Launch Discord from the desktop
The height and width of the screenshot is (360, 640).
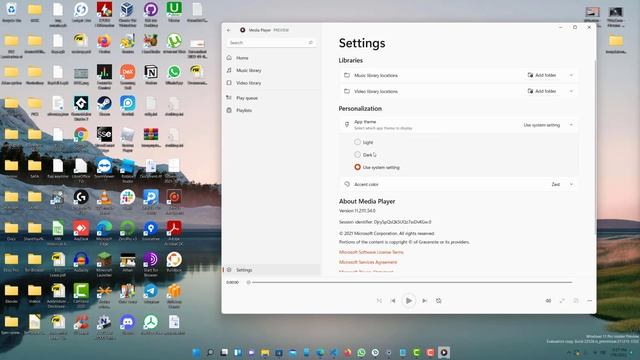point(127,325)
